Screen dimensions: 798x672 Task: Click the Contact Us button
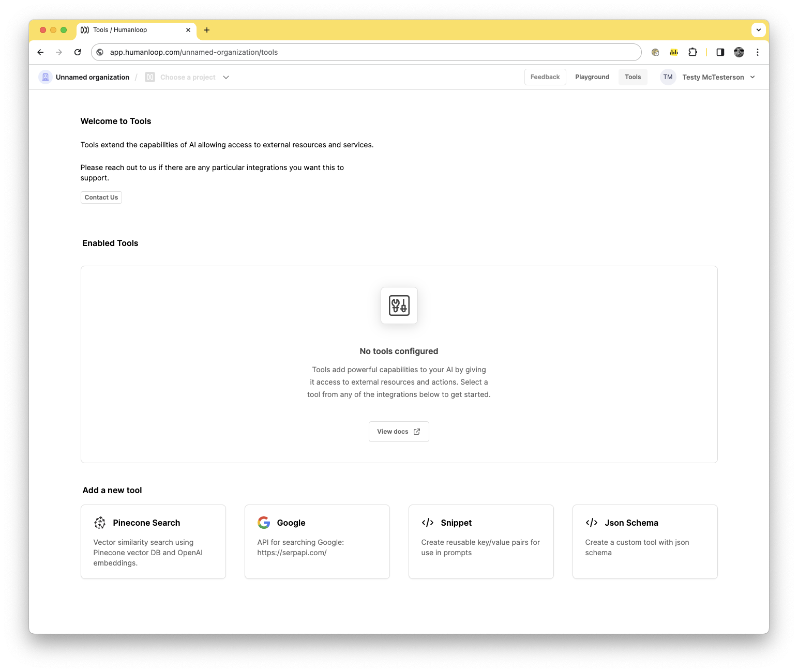(x=101, y=197)
